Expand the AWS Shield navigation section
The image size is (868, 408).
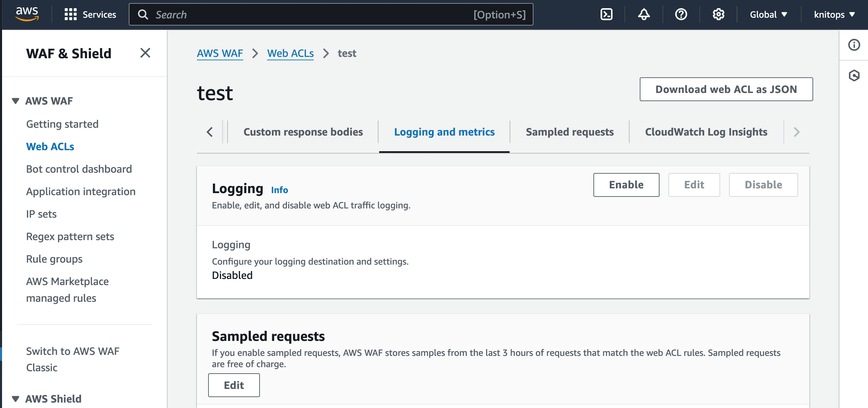(x=15, y=398)
